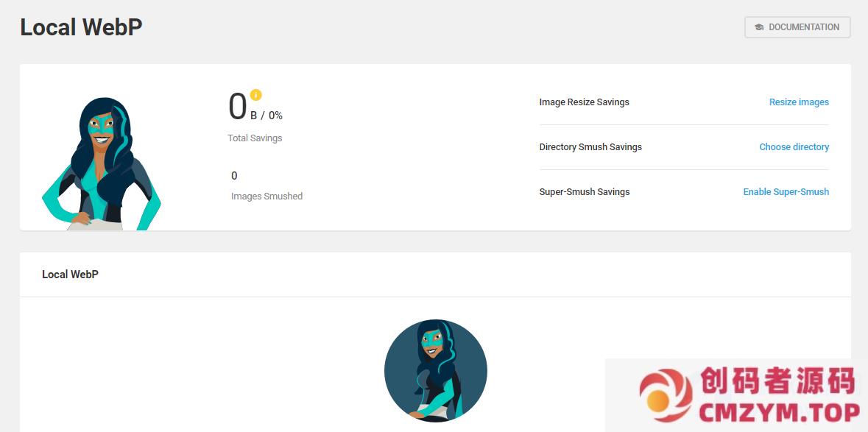Screen dimensions: 868x432
Task: Click the Total Savings label
Action: [255, 138]
